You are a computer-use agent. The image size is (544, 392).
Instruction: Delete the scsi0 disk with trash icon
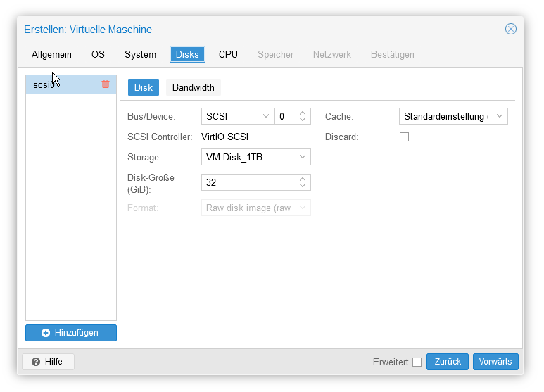tap(106, 84)
